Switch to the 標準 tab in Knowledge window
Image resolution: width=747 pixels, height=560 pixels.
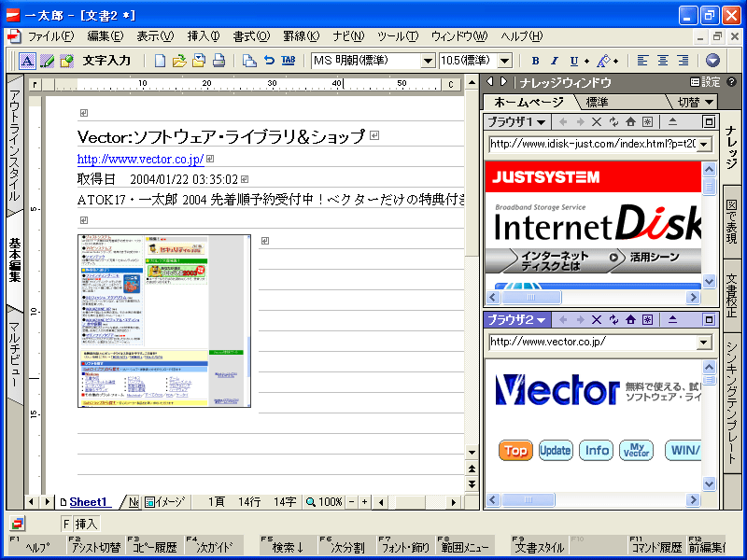coord(597,102)
